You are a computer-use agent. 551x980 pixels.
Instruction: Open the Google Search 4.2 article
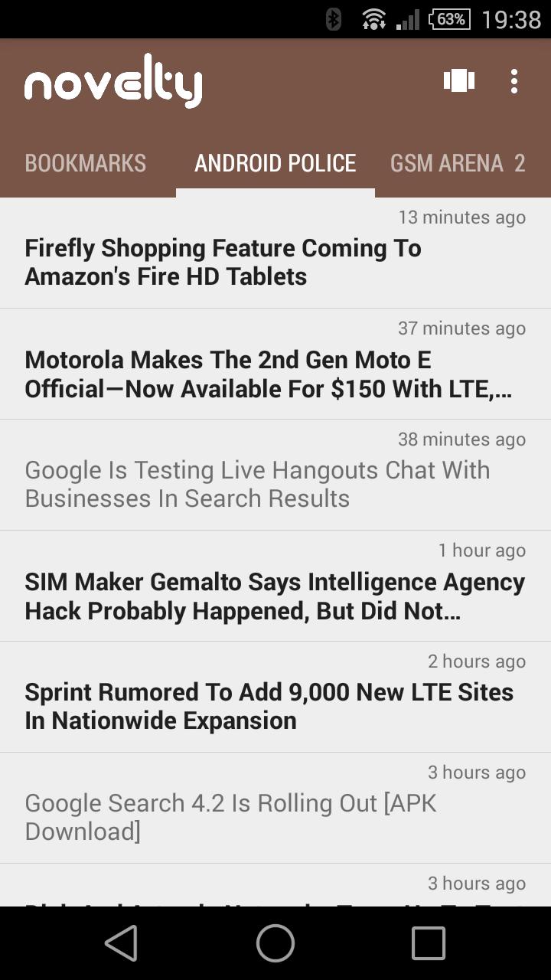point(275,817)
